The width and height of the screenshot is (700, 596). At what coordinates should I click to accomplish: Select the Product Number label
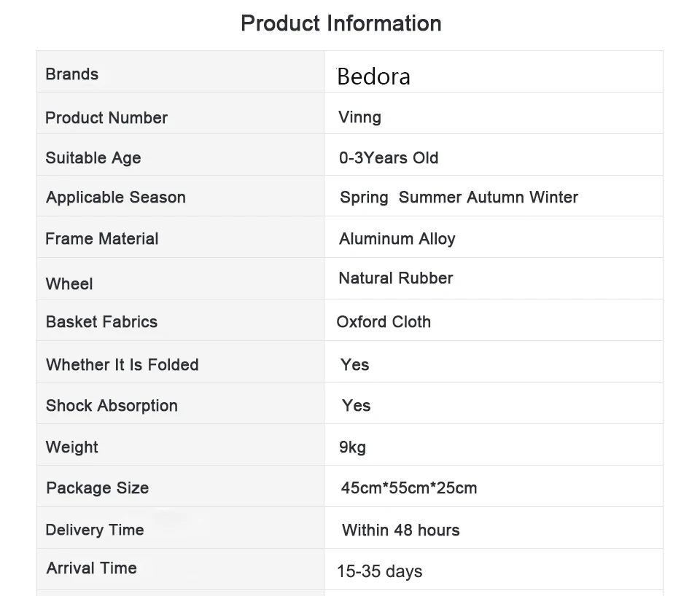click(106, 118)
